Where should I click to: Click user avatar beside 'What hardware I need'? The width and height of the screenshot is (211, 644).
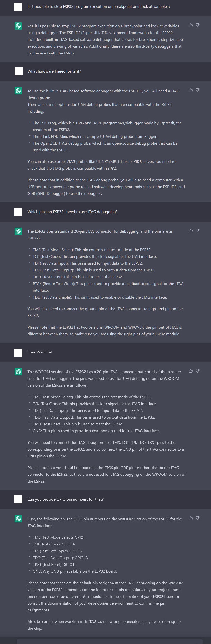pos(18,71)
